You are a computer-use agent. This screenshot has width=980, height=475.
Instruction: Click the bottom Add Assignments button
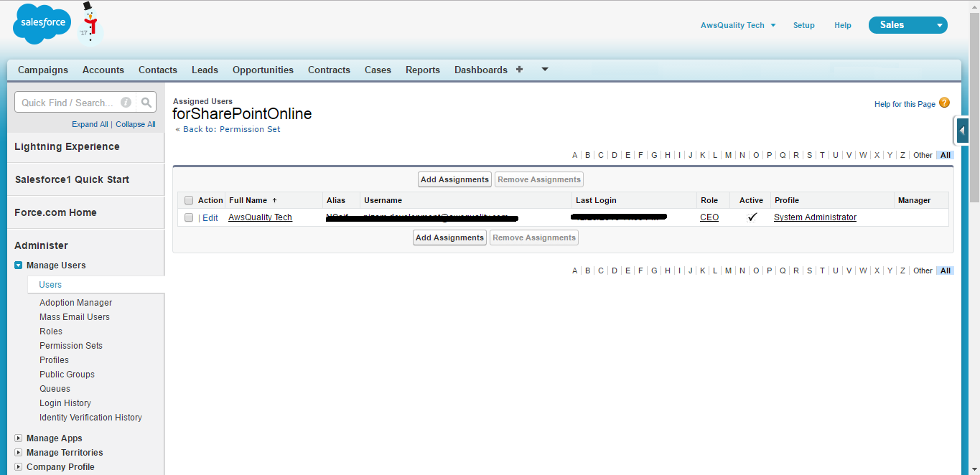pos(450,237)
